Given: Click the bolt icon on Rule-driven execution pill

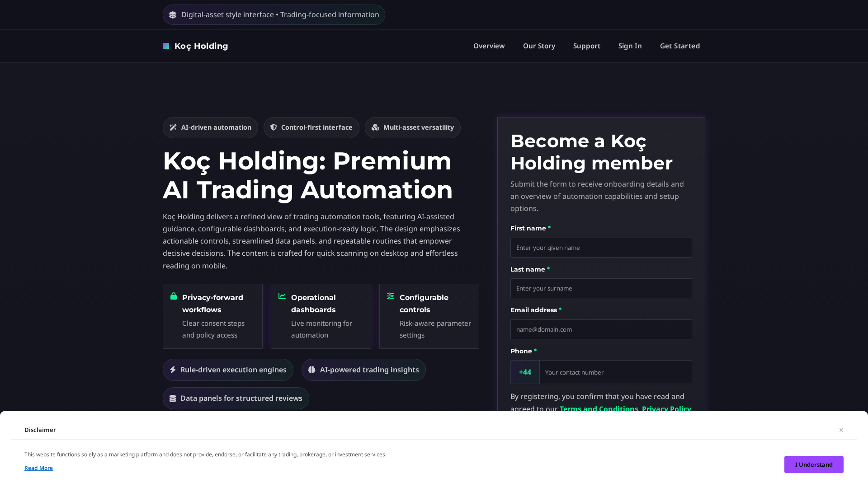Looking at the screenshot, I should coord(173,370).
